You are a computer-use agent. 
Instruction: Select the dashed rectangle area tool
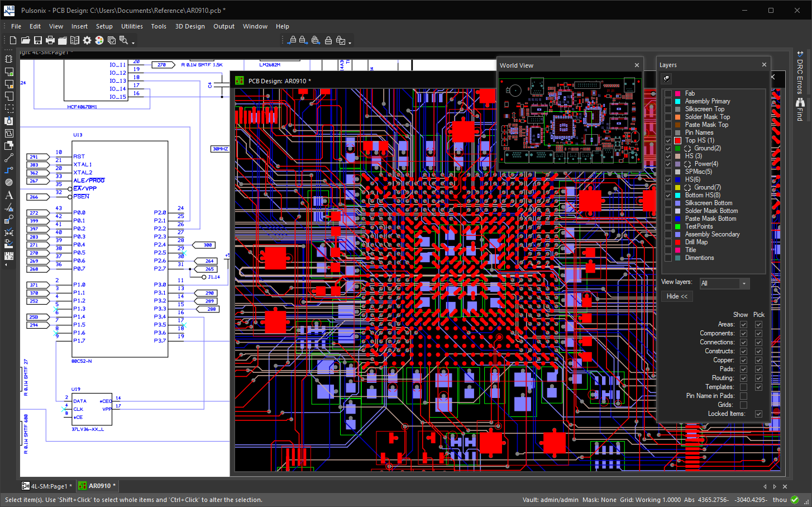9,108
